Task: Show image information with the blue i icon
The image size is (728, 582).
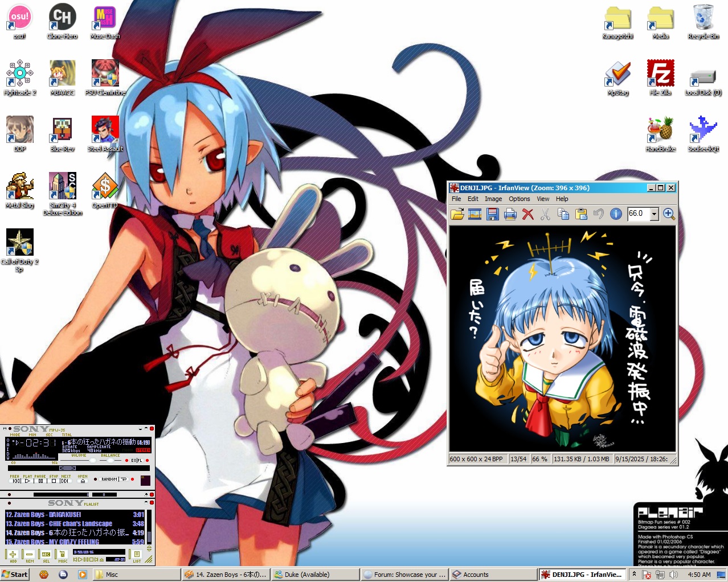Action: 616,214
